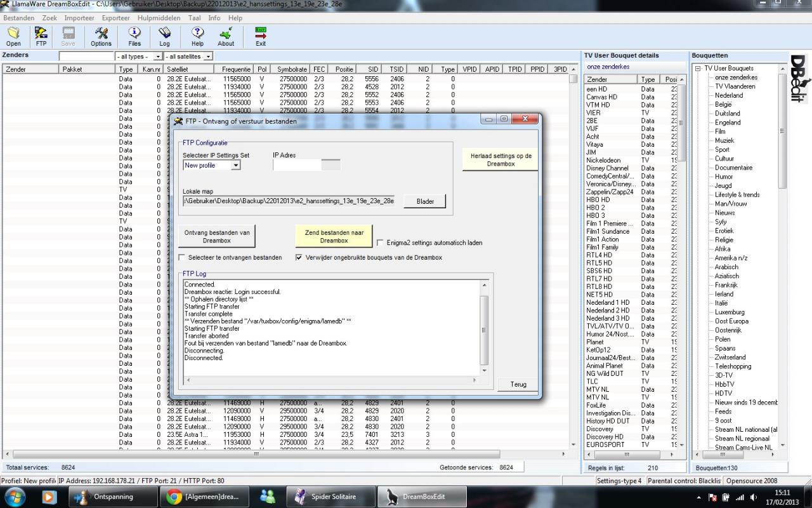
Task: Click 'Zend bestanden naar Dreambox' button
Action: point(334,236)
